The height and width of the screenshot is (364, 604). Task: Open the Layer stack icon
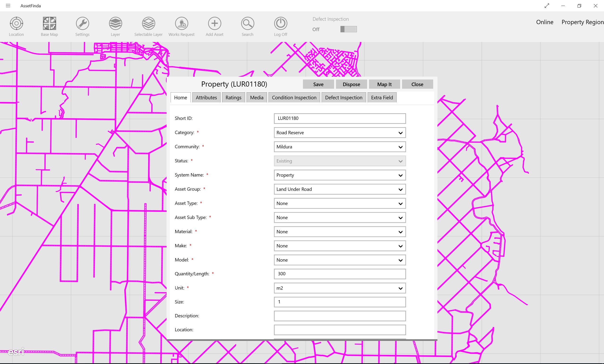[x=115, y=24]
